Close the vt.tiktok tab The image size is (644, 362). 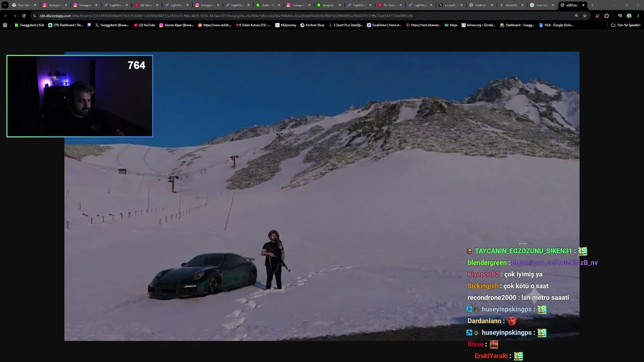[492, 5]
